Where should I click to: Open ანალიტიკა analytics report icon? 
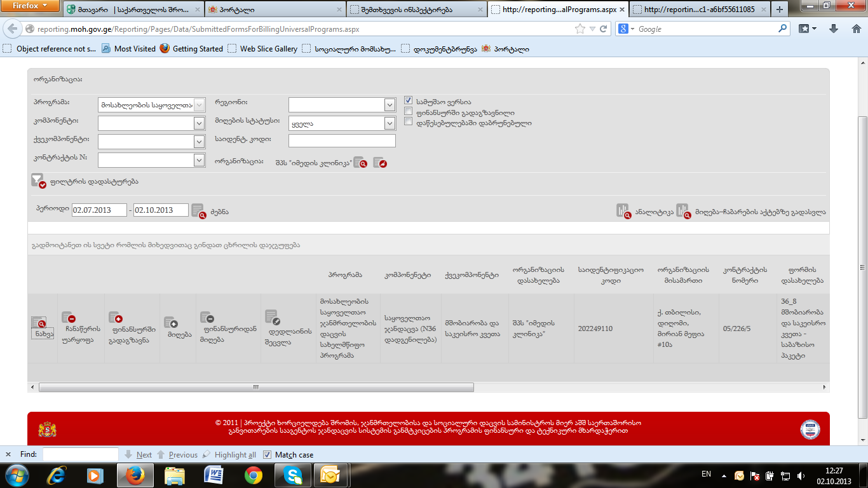tap(623, 211)
